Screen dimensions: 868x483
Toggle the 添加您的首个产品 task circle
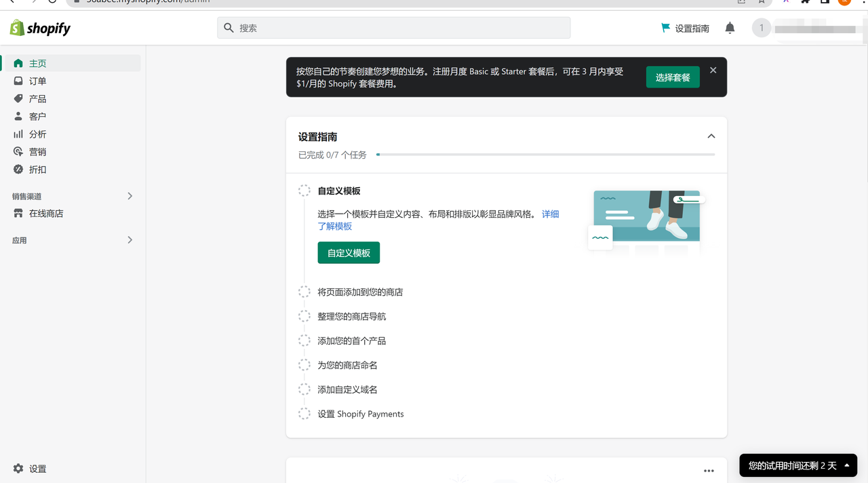[x=304, y=341]
